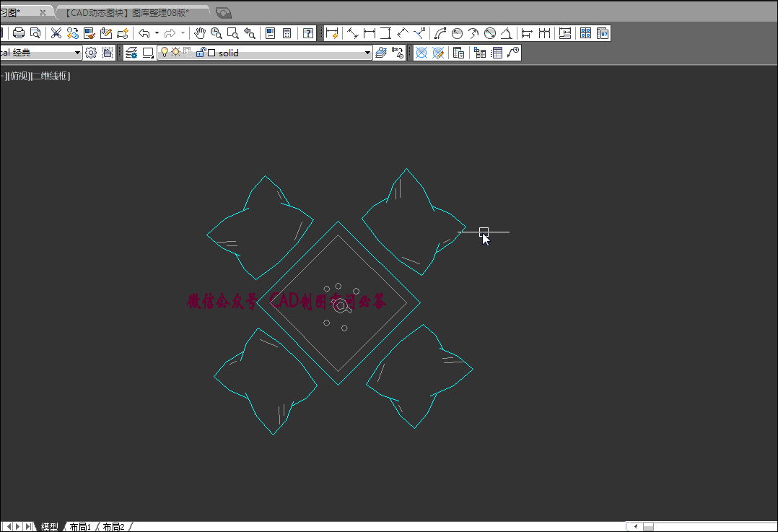Screen dimensions: 778x532
Task: Click the four-circles grid icon
Action: tap(585, 33)
